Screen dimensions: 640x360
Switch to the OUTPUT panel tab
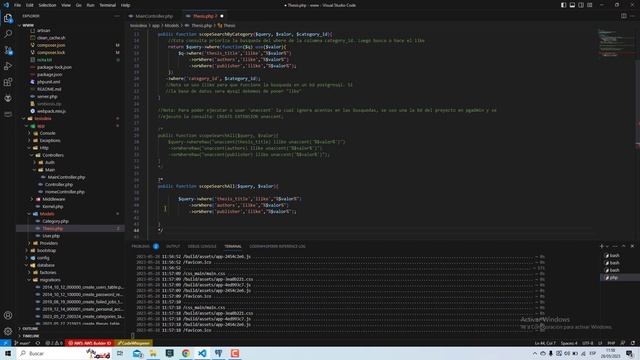point(173,246)
